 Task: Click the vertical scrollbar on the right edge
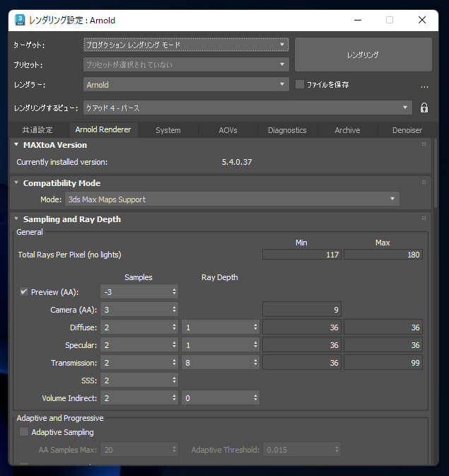(436, 283)
